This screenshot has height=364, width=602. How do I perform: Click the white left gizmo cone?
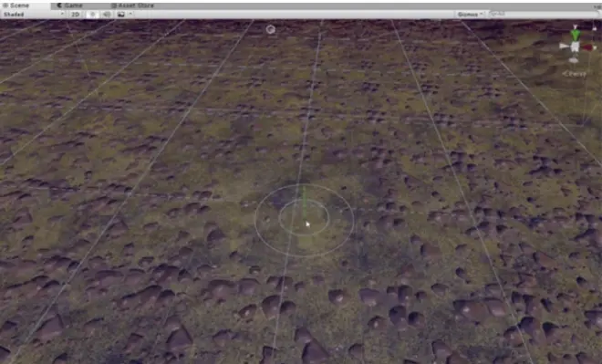564,47
